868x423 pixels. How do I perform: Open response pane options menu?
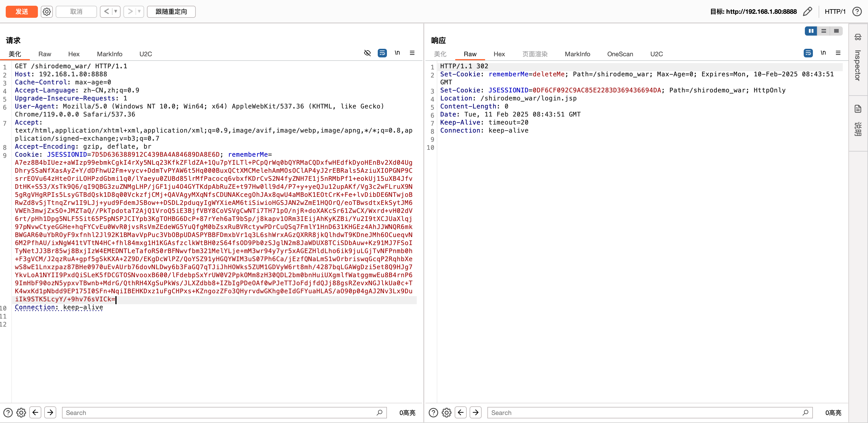[838, 53]
